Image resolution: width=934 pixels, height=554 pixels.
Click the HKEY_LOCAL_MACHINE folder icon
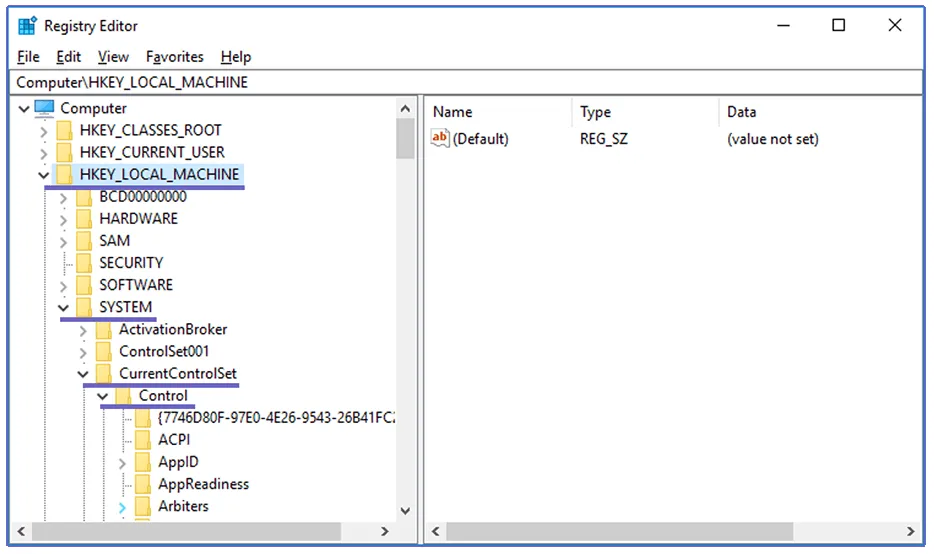64,175
